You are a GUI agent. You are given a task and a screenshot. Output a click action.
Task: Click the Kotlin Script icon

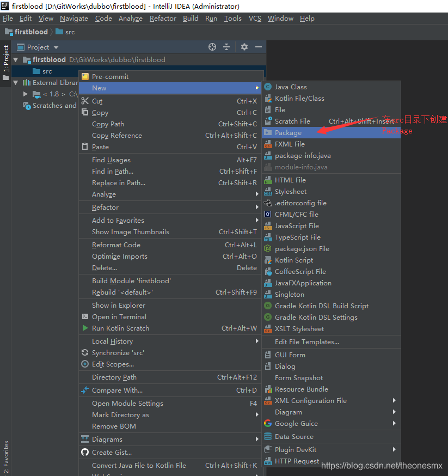(268, 260)
